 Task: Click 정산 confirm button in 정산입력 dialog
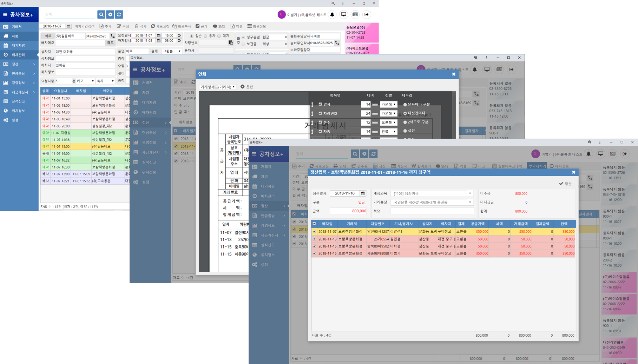565,184
